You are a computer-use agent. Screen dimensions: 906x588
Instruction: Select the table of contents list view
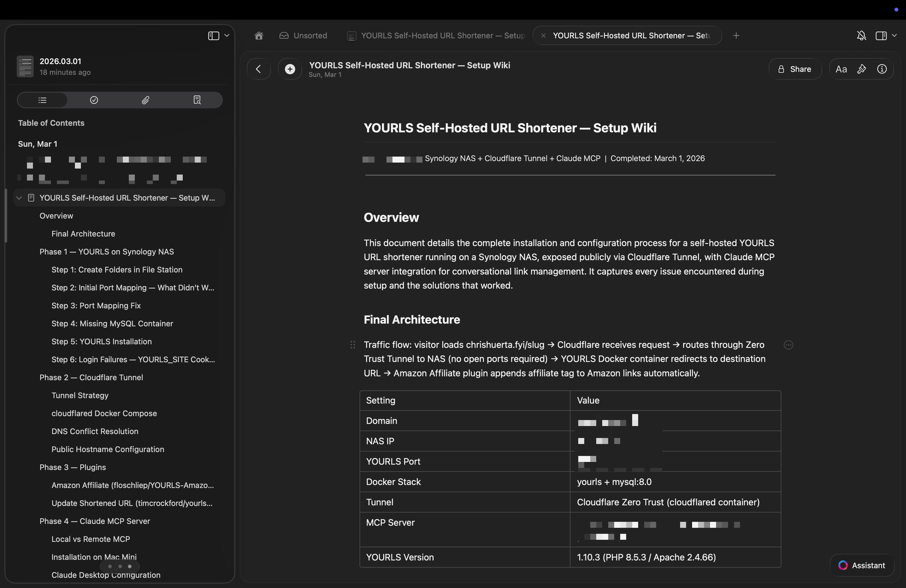coord(43,100)
